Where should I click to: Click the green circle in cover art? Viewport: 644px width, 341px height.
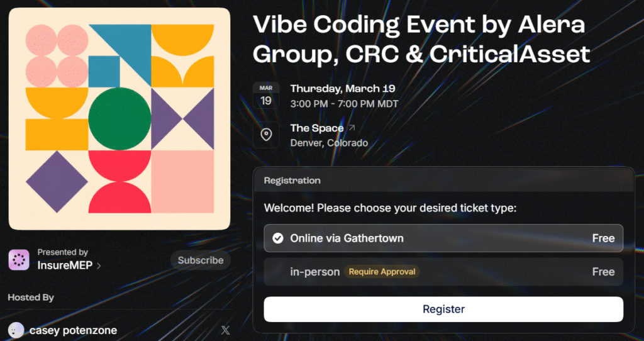pyautogui.click(x=119, y=120)
